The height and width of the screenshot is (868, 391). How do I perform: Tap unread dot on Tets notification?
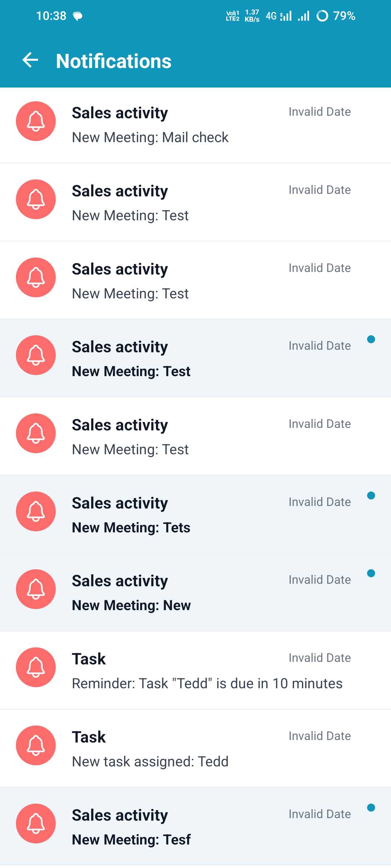[x=371, y=495]
